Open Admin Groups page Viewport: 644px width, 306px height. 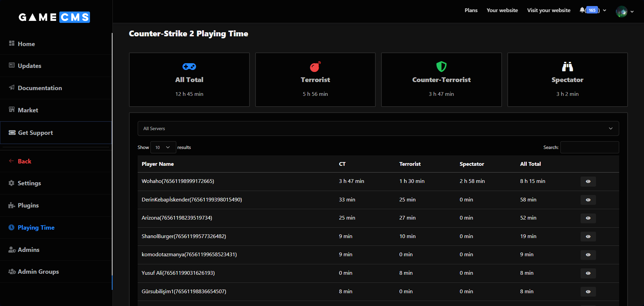point(56,271)
